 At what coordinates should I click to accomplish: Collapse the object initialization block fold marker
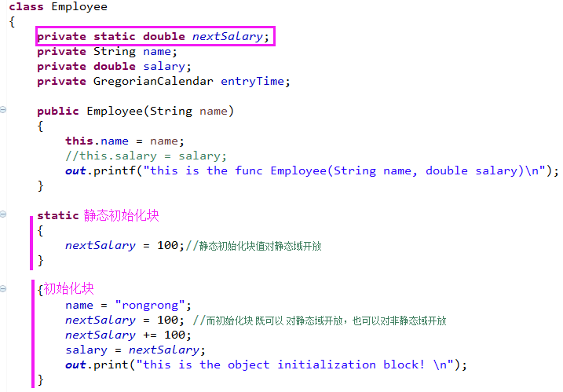pyautogui.click(x=3, y=288)
